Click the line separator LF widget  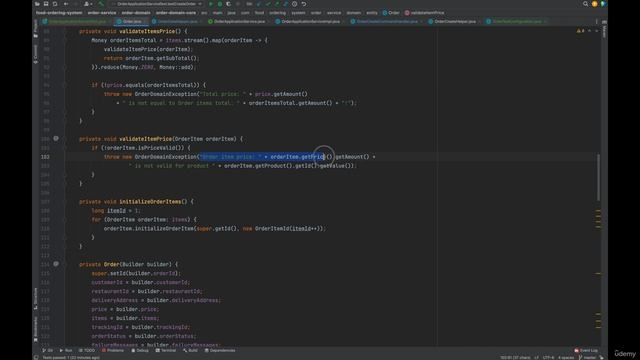pyautogui.click(x=536, y=358)
